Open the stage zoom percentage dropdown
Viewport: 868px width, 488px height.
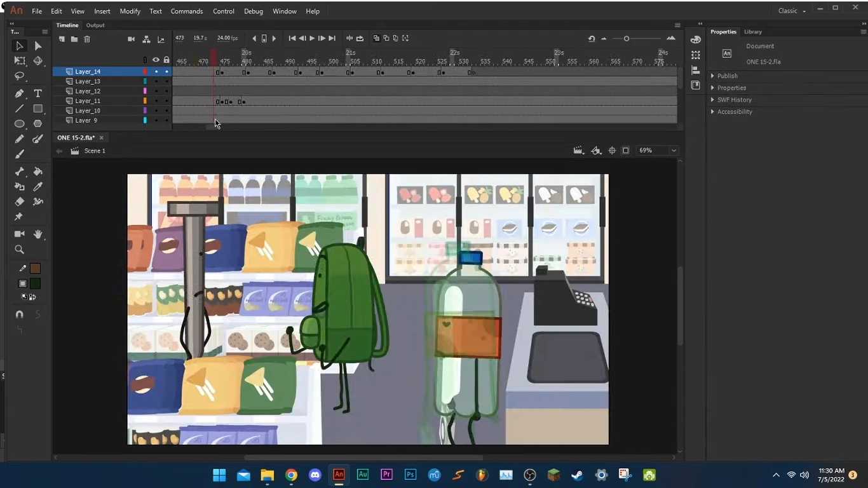[674, 151]
